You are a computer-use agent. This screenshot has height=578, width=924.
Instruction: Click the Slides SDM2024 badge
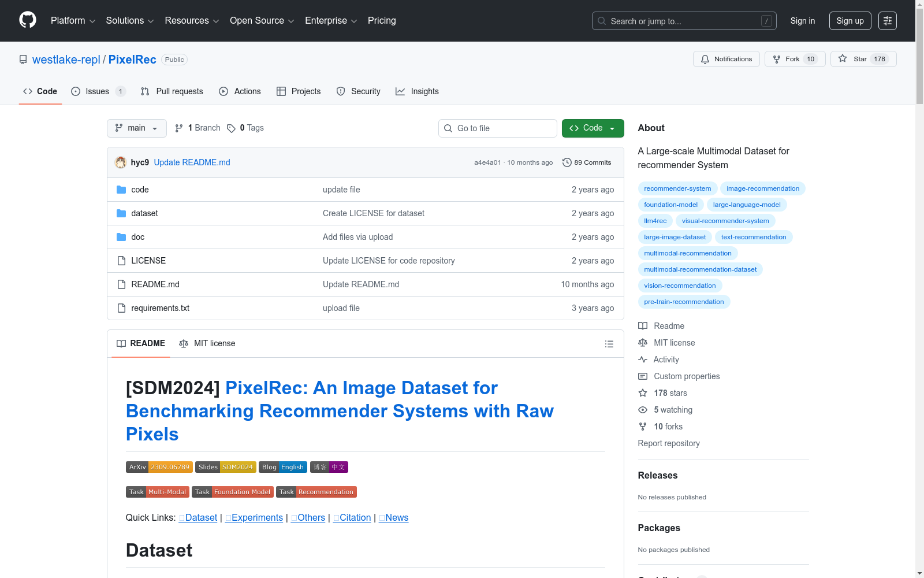point(226,467)
